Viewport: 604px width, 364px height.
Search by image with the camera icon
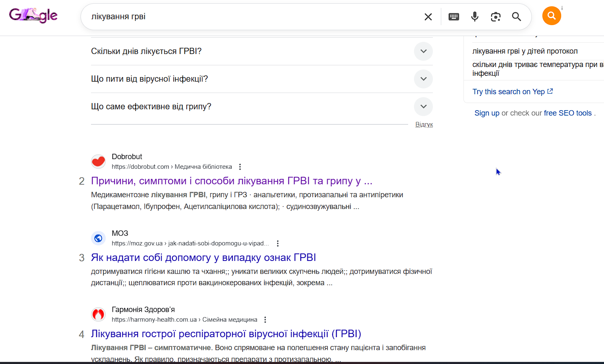[x=496, y=17]
